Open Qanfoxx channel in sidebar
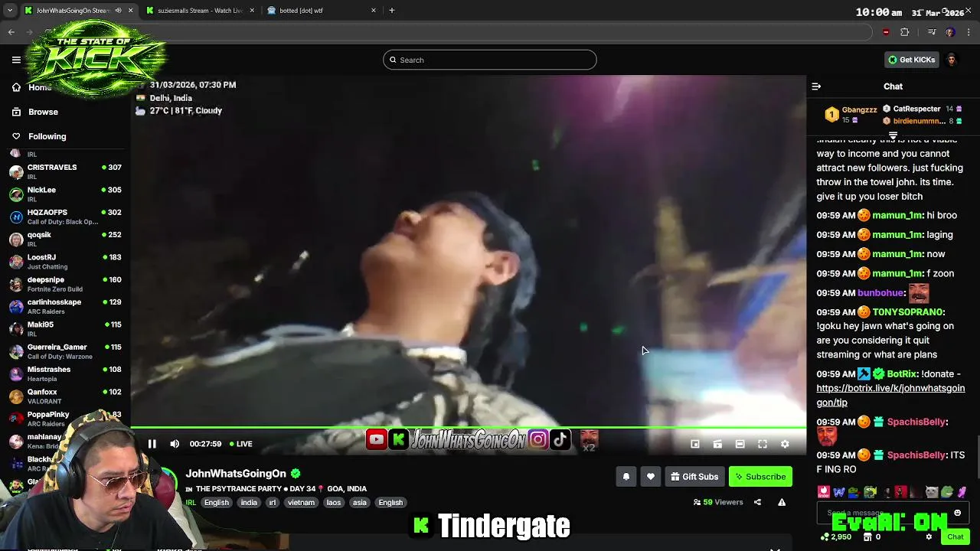Image resolution: width=980 pixels, height=551 pixels. tap(65, 396)
